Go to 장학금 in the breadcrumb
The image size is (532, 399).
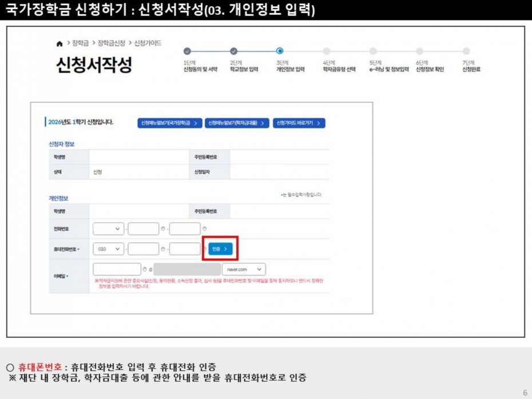click(81, 43)
